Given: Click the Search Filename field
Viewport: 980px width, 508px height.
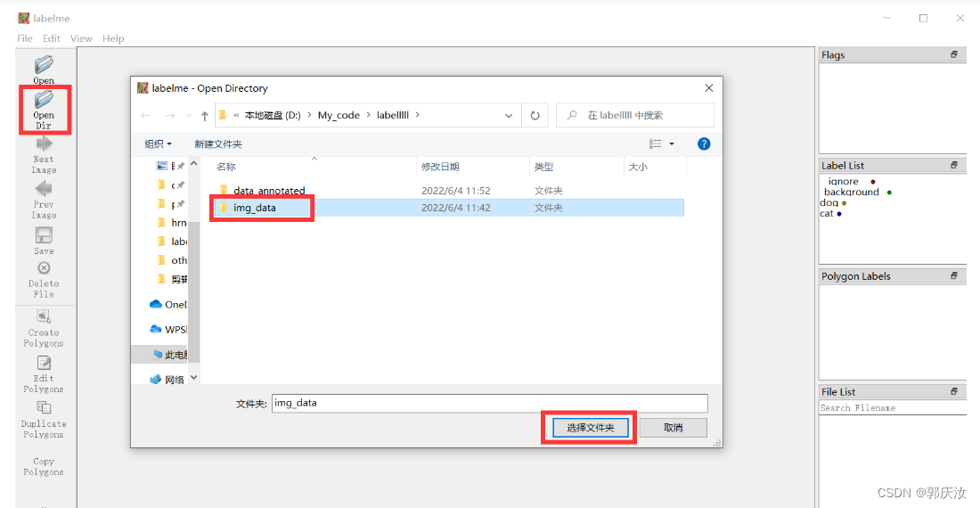Looking at the screenshot, I should coord(893,407).
